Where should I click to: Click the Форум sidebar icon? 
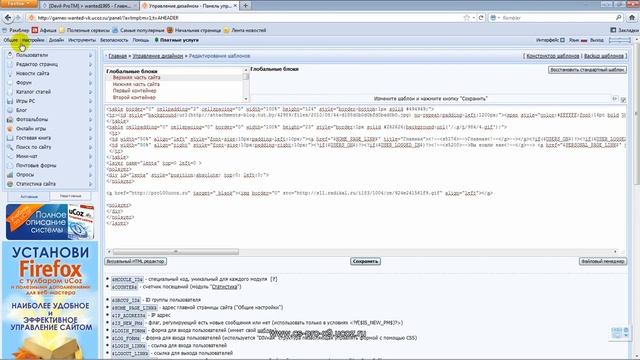(x=10, y=82)
